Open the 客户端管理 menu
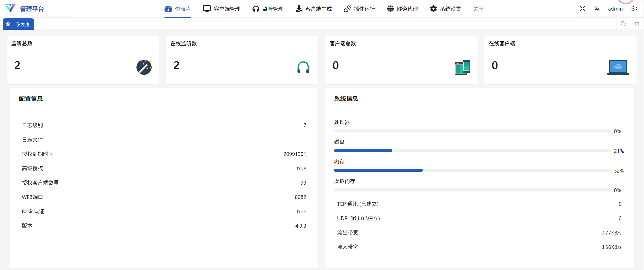644x270 pixels. coord(222,9)
